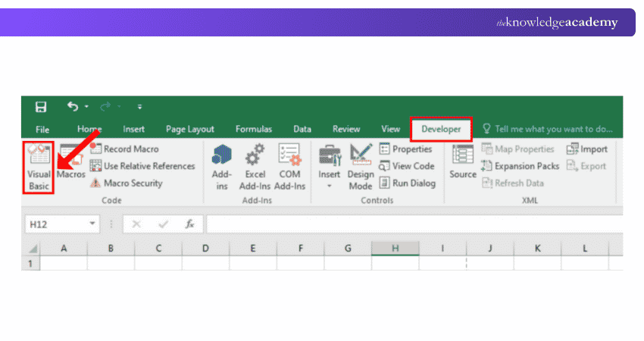Click into the formula bar input
Image resolution: width=644 pixels, height=341 pixels.
click(x=414, y=224)
